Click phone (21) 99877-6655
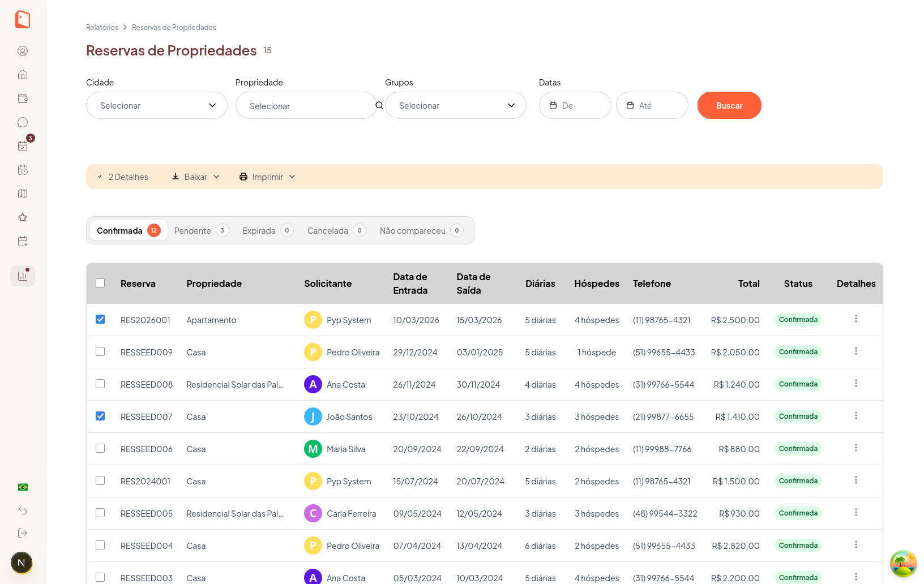Image resolution: width=924 pixels, height=584 pixels. 663,416
